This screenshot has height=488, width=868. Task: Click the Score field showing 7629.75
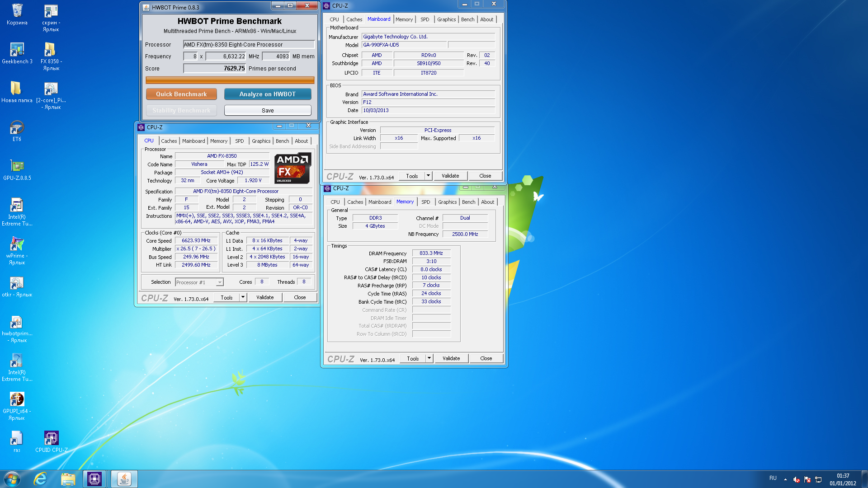[x=214, y=68]
